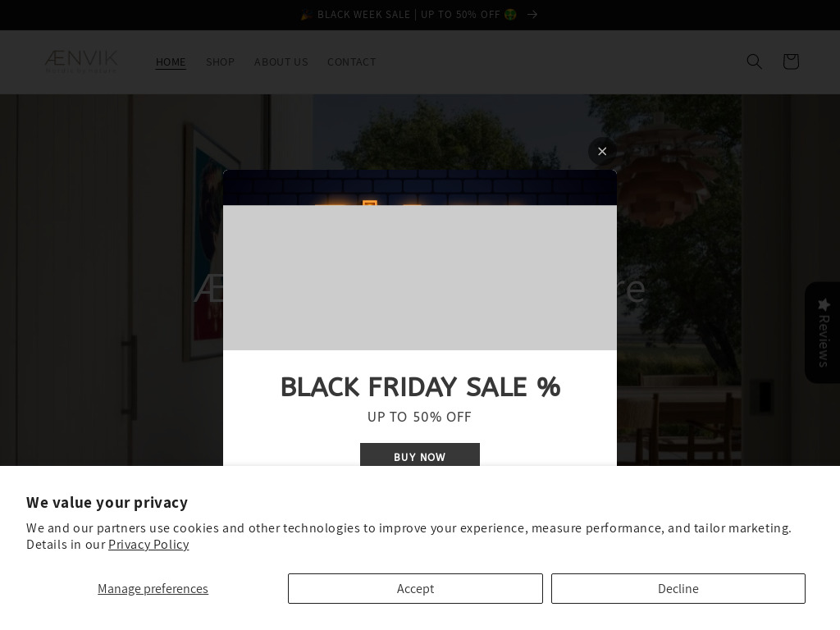Image resolution: width=840 pixels, height=630 pixels.
Task: Decline cookies in privacy banner
Action: click(x=678, y=588)
